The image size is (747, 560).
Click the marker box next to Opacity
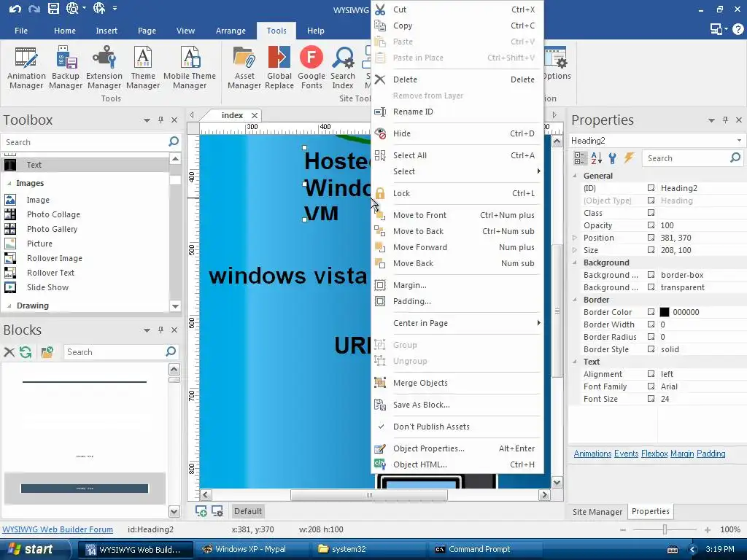click(651, 225)
